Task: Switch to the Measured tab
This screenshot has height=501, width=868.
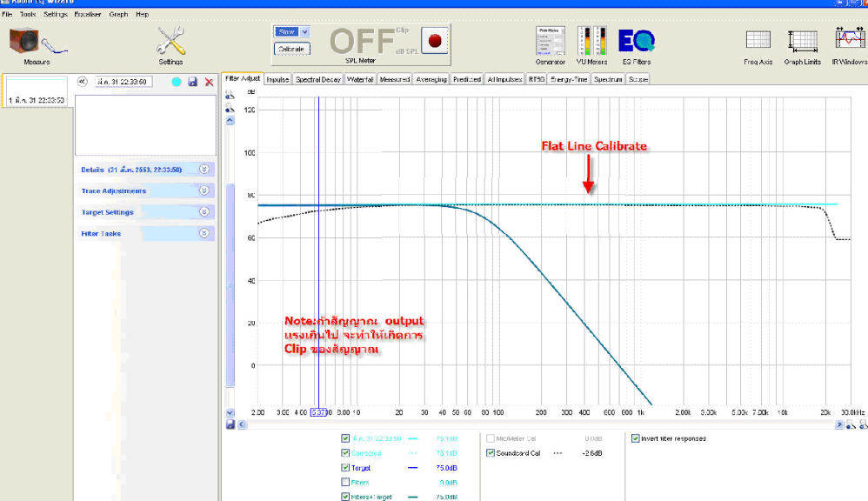Action: 395,80
